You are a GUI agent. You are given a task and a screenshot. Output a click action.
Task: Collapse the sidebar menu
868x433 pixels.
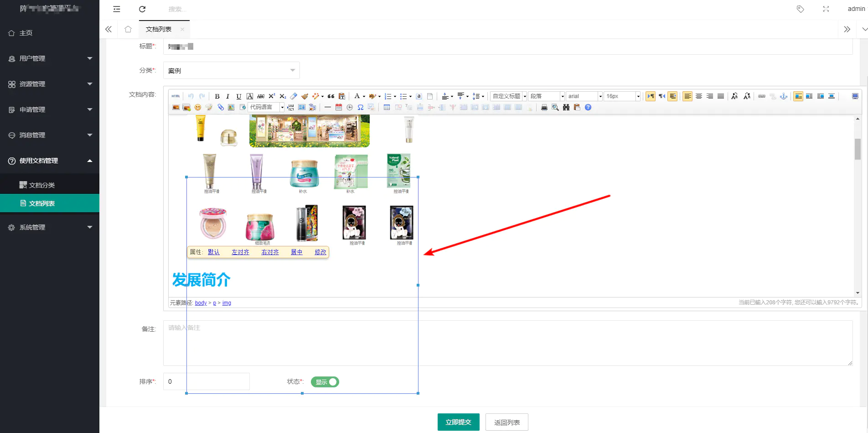click(x=117, y=9)
